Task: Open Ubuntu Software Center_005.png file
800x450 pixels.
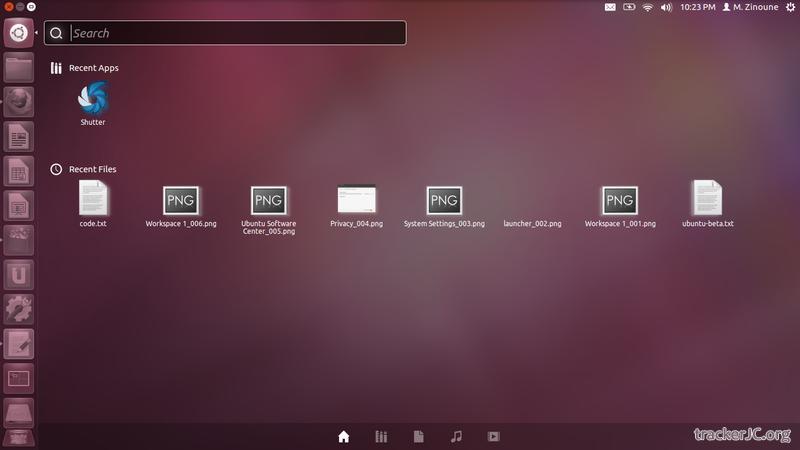Action: click(x=268, y=200)
